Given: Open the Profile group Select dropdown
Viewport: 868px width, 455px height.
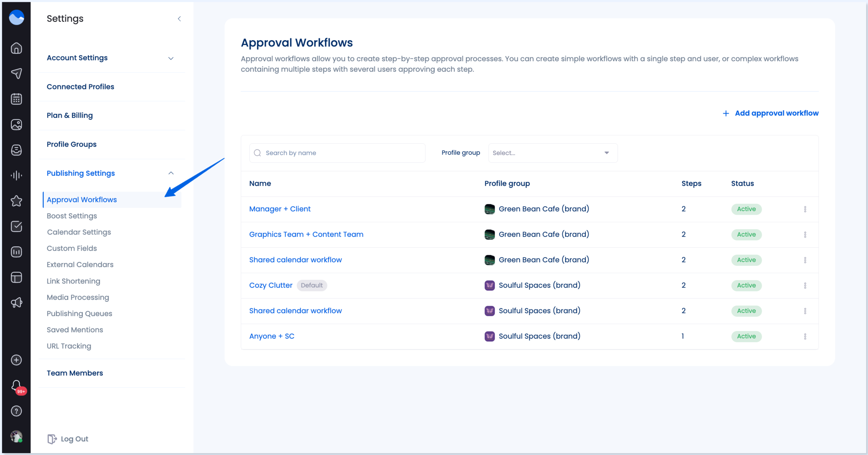Looking at the screenshot, I should tap(552, 153).
